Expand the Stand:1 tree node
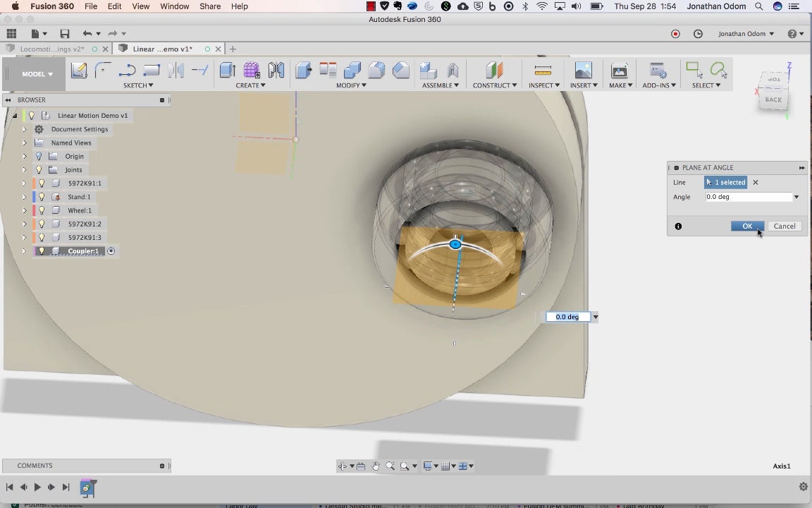The width and height of the screenshot is (812, 508). pos(24,197)
